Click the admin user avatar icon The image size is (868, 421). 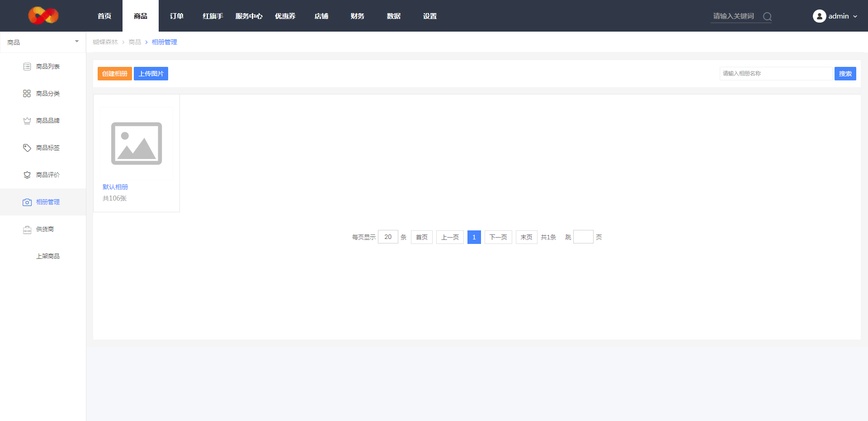(x=819, y=16)
